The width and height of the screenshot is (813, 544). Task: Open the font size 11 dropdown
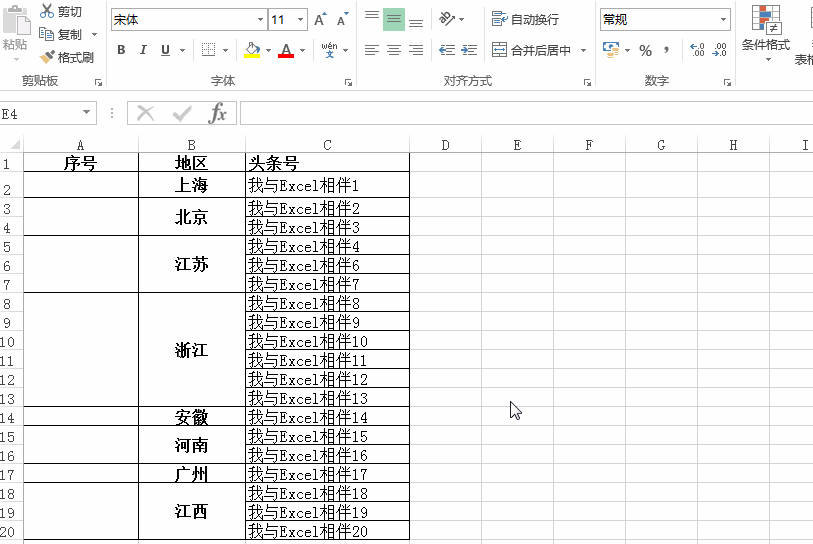[x=300, y=20]
